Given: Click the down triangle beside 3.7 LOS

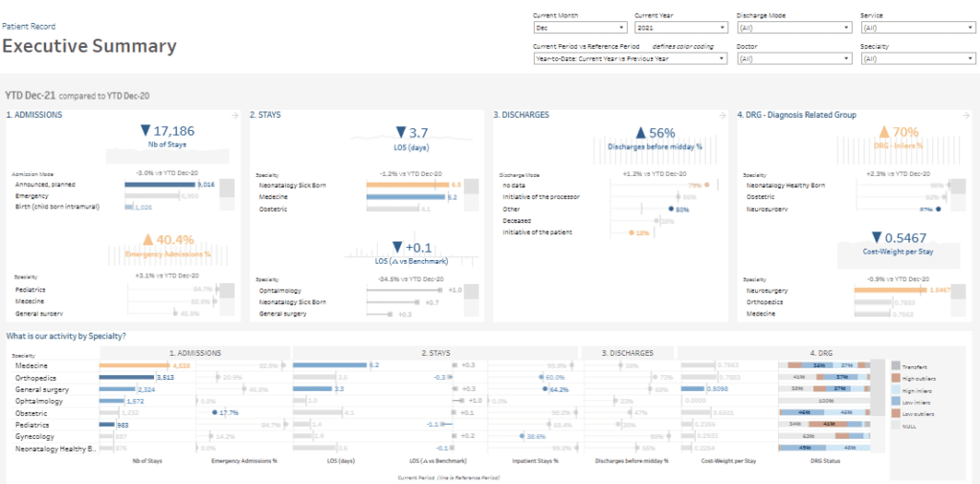Looking at the screenshot, I should pyautogui.click(x=401, y=133).
